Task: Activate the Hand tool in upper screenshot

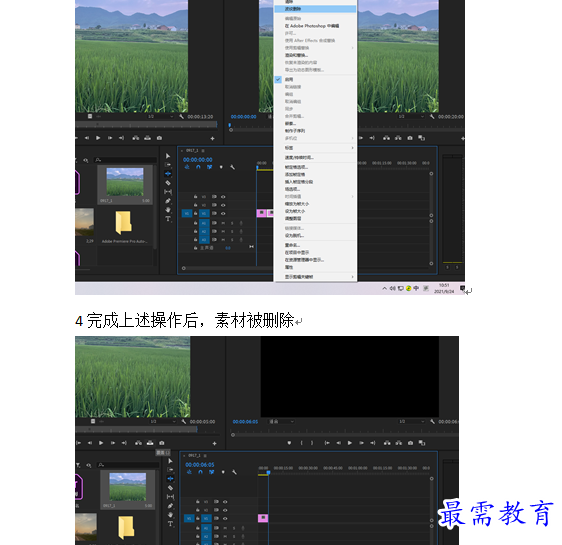Action: coord(168,210)
